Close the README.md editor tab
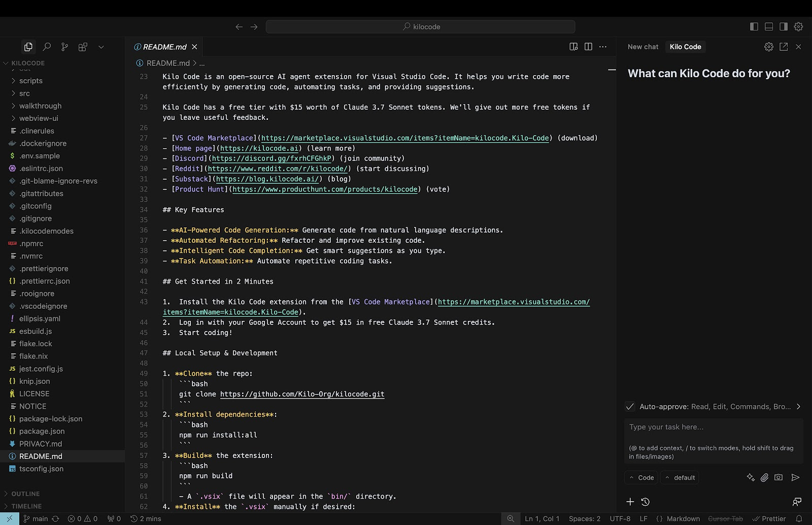This screenshot has width=812, height=525. tap(194, 47)
